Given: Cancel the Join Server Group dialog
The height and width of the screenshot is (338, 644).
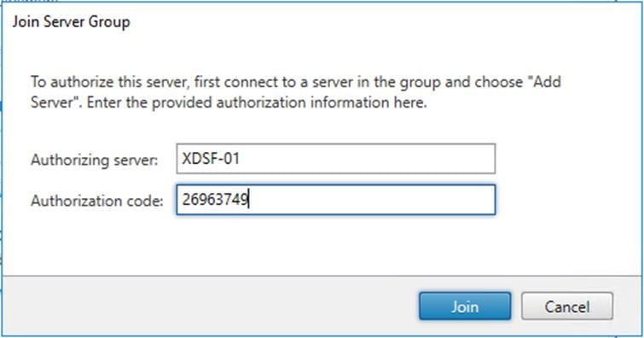Looking at the screenshot, I should click(567, 306).
